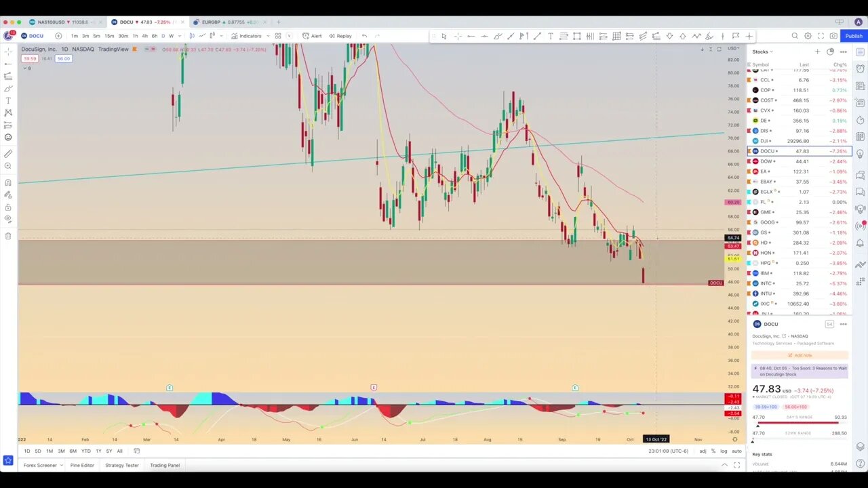Screen dimensions: 868x488
Task: Show All date range
Action: coord(119,451)
